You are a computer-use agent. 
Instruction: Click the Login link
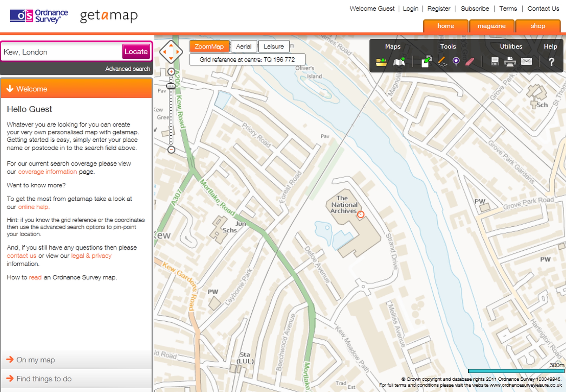pos(411,9)
